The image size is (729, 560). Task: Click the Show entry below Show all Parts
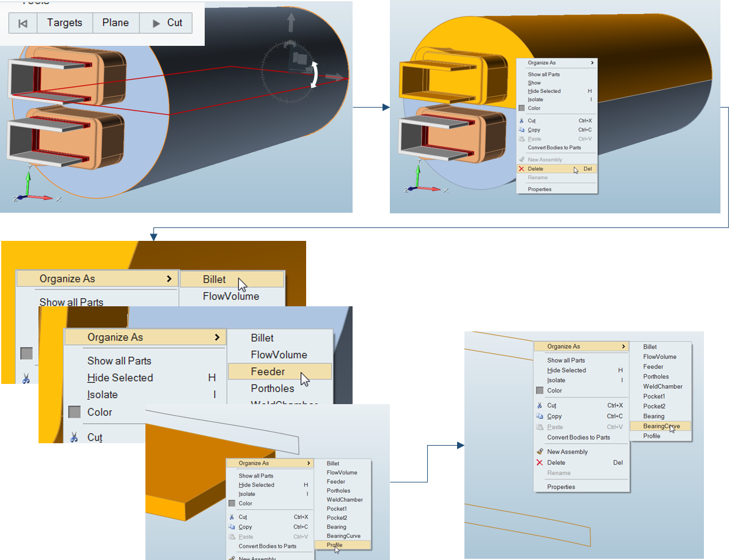(535, 83)
